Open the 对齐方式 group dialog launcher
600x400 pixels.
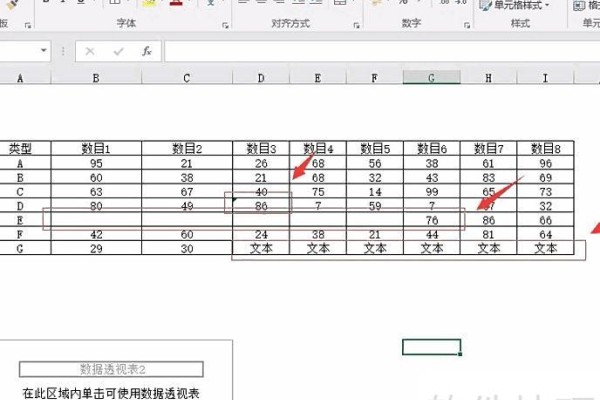[357, 25]
